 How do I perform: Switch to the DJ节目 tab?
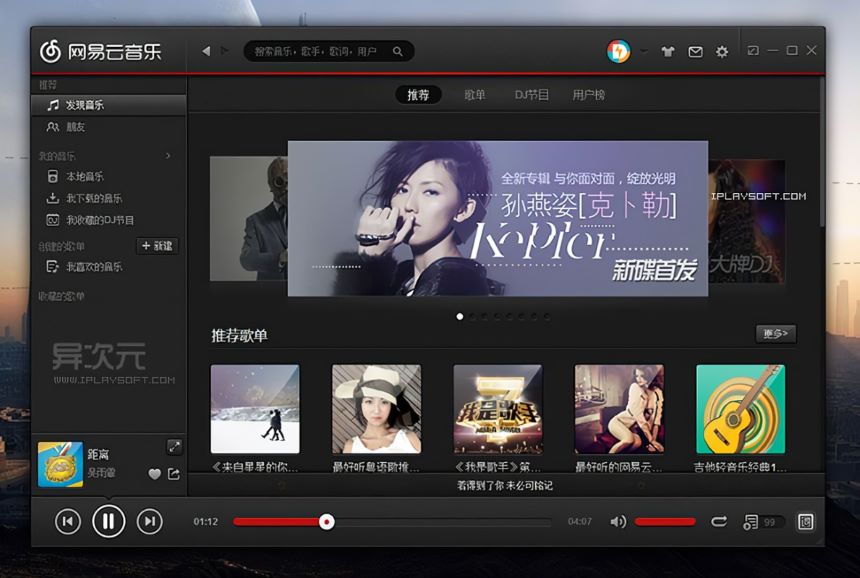point(531,95)
